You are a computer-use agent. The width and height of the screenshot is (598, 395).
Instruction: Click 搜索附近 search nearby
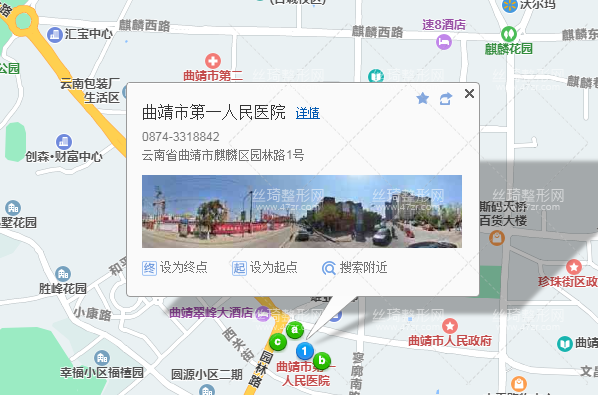click(x=355, y=268)
